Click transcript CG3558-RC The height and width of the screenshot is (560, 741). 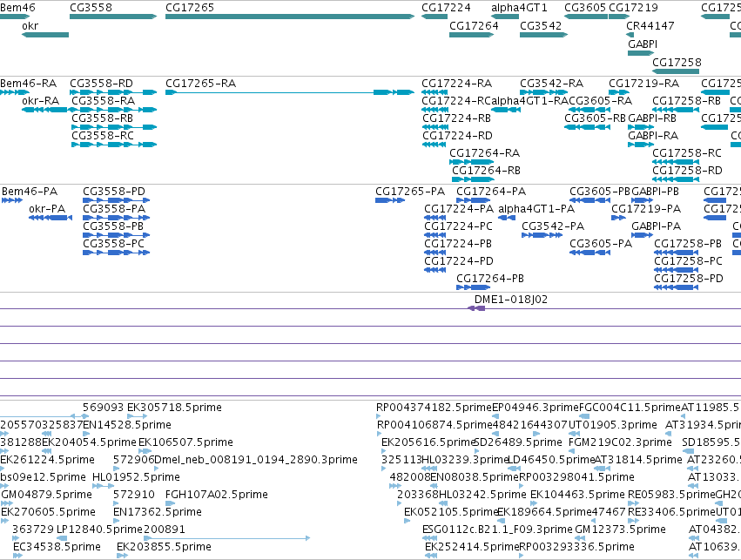(103, 136)
